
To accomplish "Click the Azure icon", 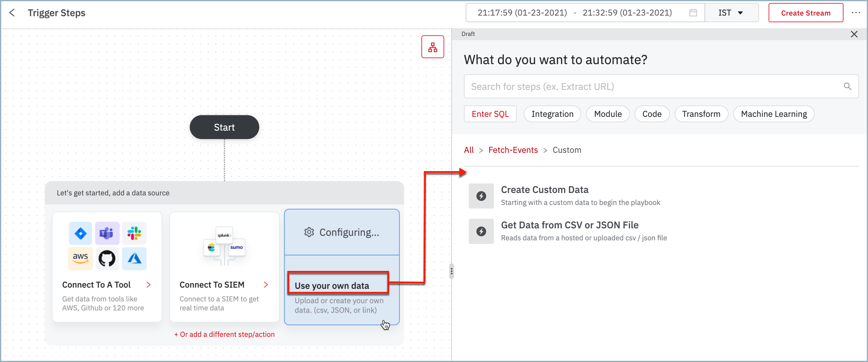I will (134, 259).
